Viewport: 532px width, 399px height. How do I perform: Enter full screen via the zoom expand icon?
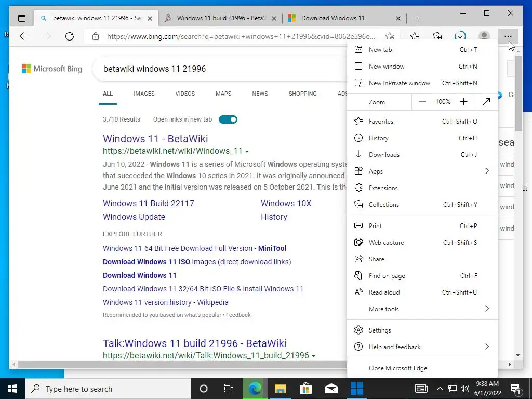click(x=486, y=102)
